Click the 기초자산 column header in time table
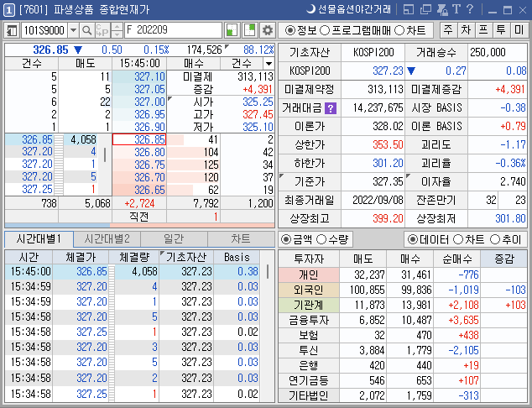The image size is (532, 408). 186,257
